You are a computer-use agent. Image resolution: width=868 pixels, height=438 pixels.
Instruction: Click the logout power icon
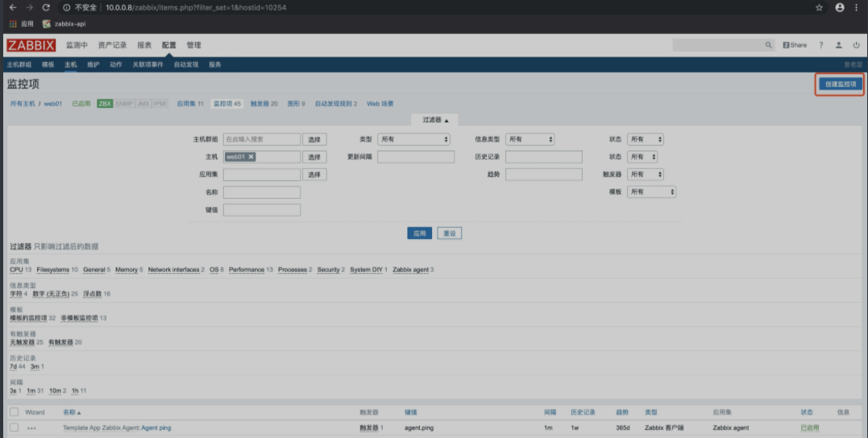coord(856,45)
